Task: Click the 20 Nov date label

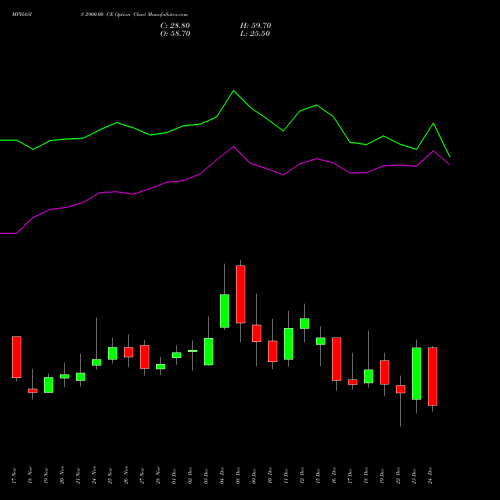Action: [x=62, y=476]
